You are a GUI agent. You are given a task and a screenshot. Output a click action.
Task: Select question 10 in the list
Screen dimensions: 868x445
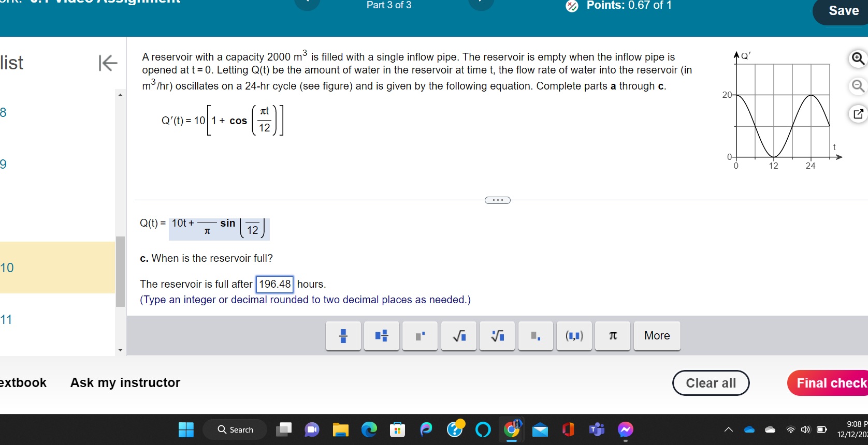57,268
